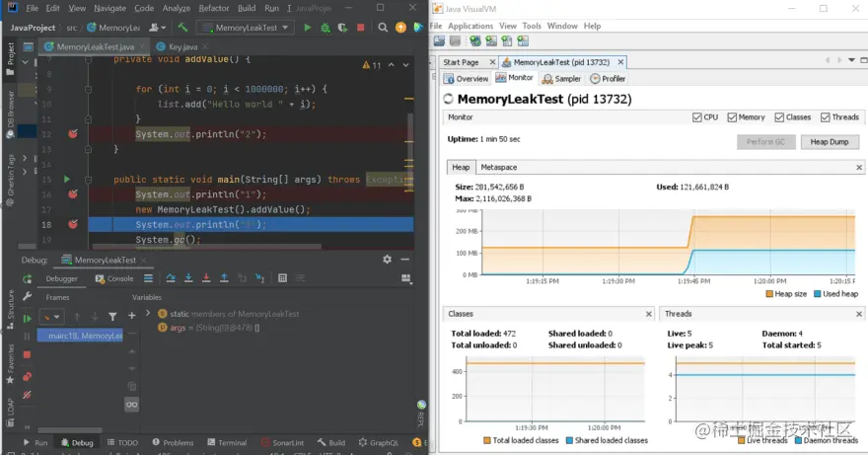Open Debug panel settings gear
This screenshot has height=455, width=868.
coord(387,260)
